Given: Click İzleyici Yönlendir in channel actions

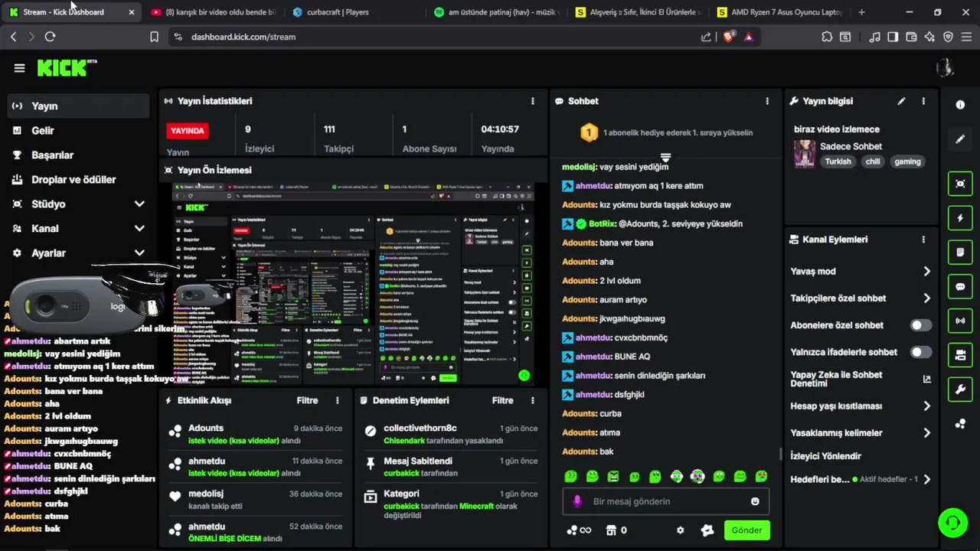Looking at the screenshot, I should pyautogui.click(x=825, y=456).
